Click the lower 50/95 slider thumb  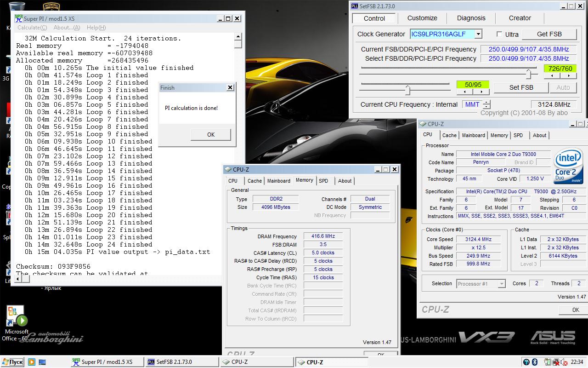(407, 89)
